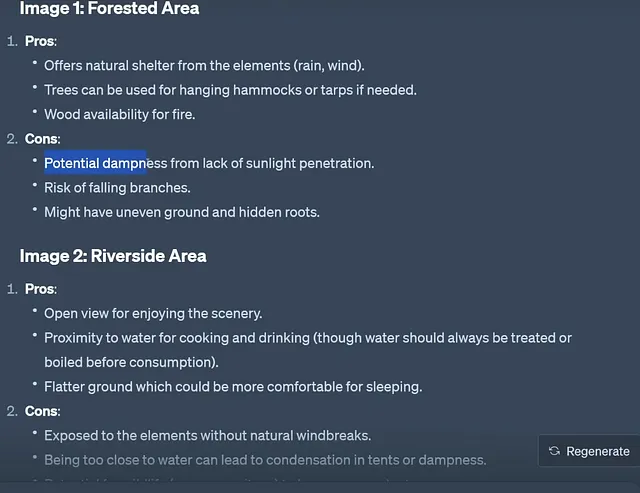Click the 'Flatter ground which could be more comfortable' line

pyautogui.click(x=233, y=386)
